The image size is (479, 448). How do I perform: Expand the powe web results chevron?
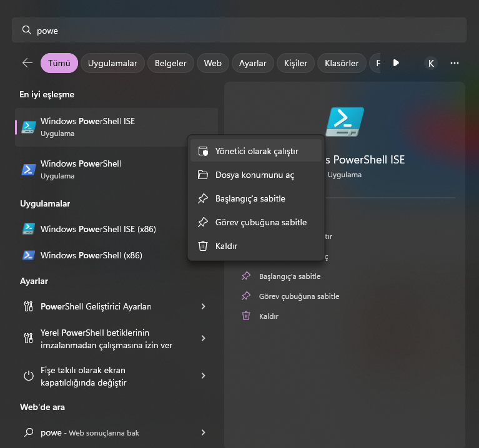[204, 432]
